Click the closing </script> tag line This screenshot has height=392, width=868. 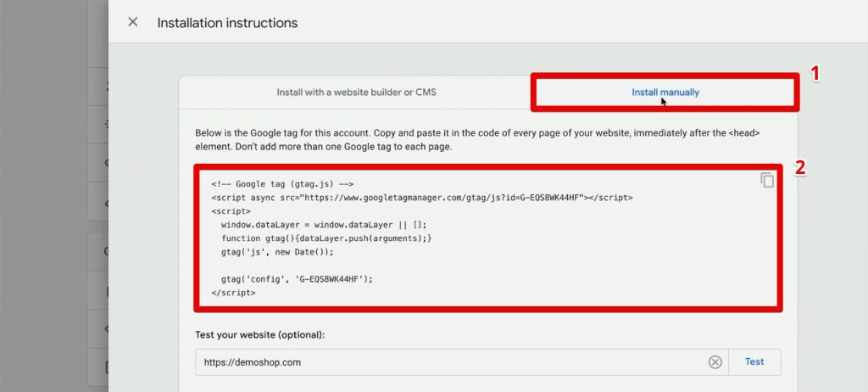(x=234, y=292)
